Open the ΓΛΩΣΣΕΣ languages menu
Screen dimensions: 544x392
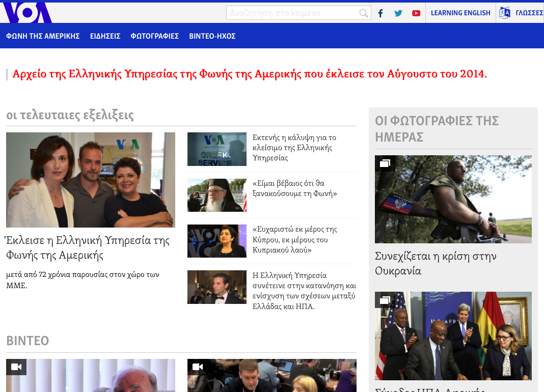click(x=529, y=13)
